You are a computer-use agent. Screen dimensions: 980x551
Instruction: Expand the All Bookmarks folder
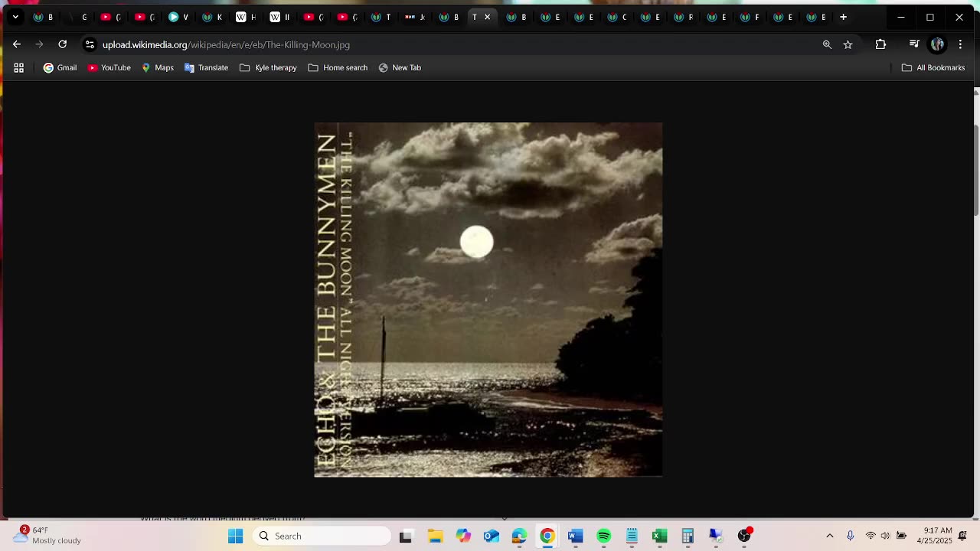(933, 67)
